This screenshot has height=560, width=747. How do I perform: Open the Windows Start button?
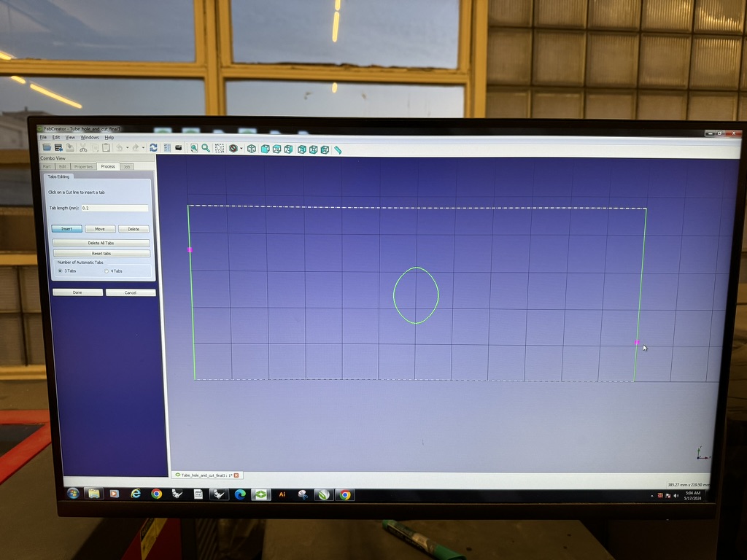click(73, 494)
